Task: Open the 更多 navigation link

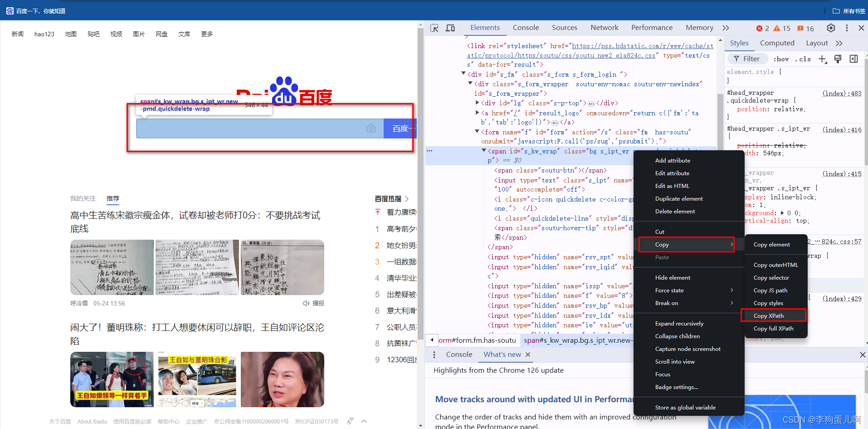Action: [207, 34]
